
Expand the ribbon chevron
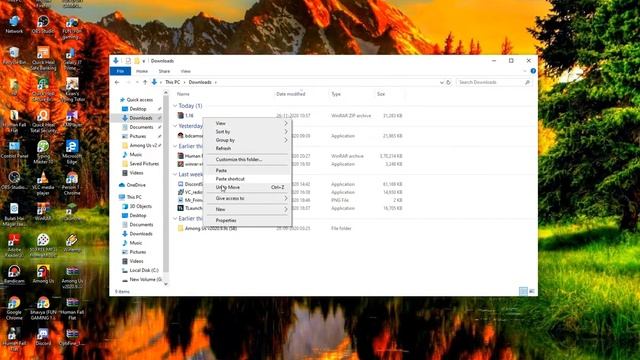525,71
